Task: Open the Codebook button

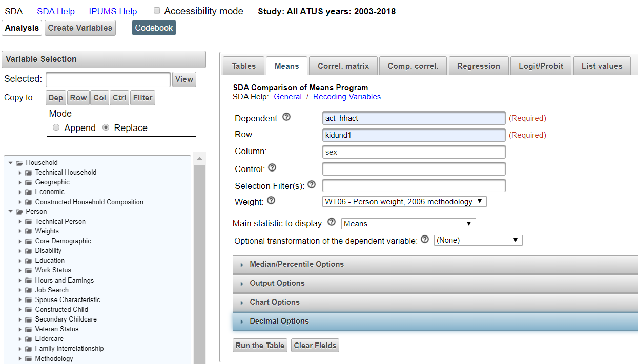Action: point(154,28)
